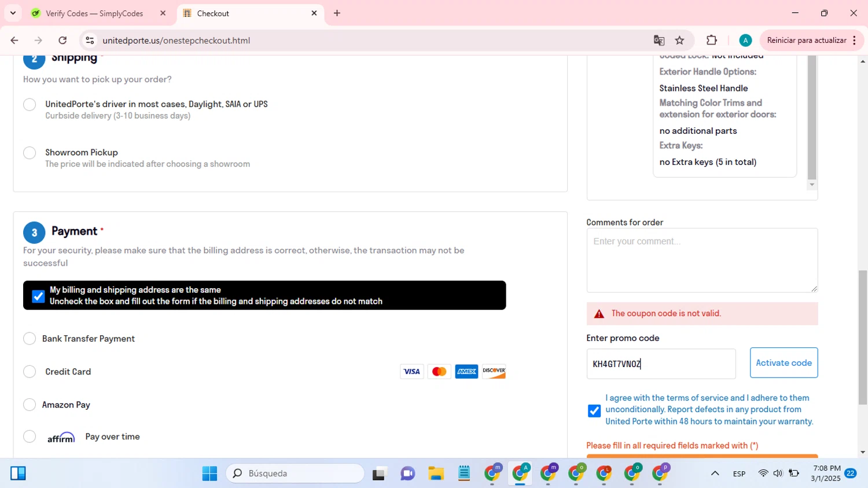
Task: Open the Google Translate page icon
Action: pos(659,41)
